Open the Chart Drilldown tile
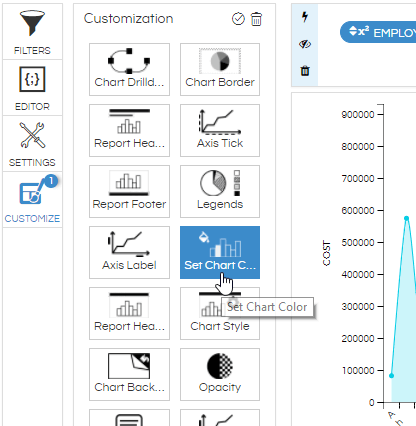 [x=129, y=69]
